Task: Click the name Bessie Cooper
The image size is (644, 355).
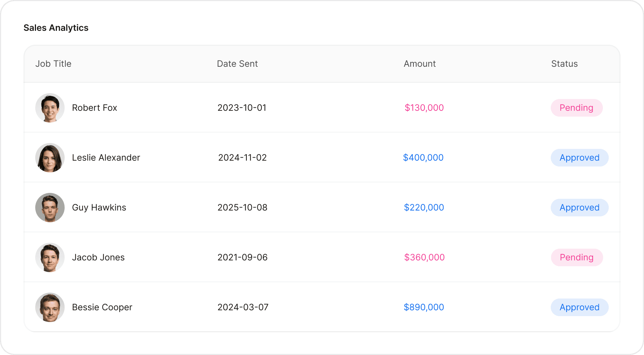Action: [102, 307]
